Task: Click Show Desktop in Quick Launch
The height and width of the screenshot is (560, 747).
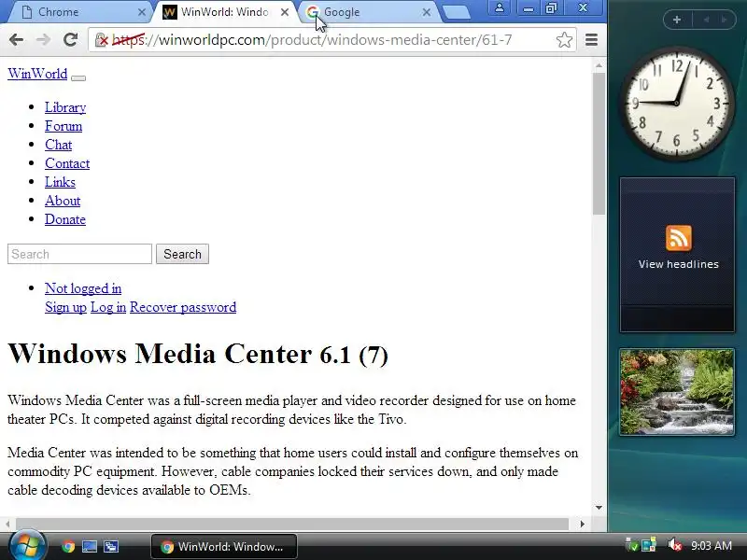Action: tap(90, 546)
